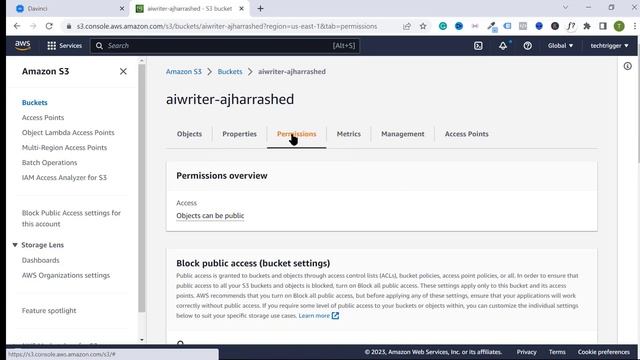Click the Buckets breadcrumb link
640x360 pixels.
230,71
